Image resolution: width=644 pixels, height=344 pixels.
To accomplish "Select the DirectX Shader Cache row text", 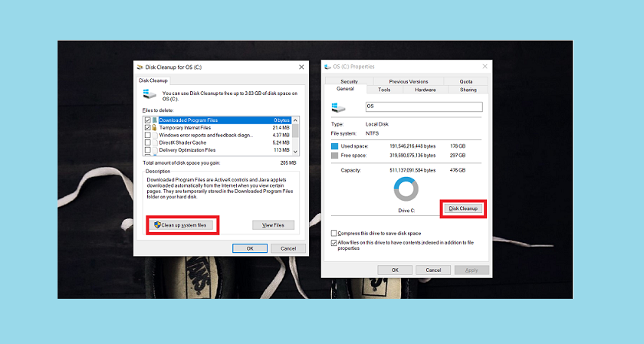I will point(182,143).
